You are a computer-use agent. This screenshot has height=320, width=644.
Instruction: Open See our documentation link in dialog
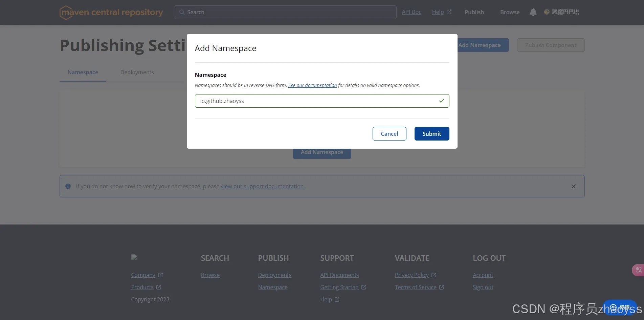(312, 85)
